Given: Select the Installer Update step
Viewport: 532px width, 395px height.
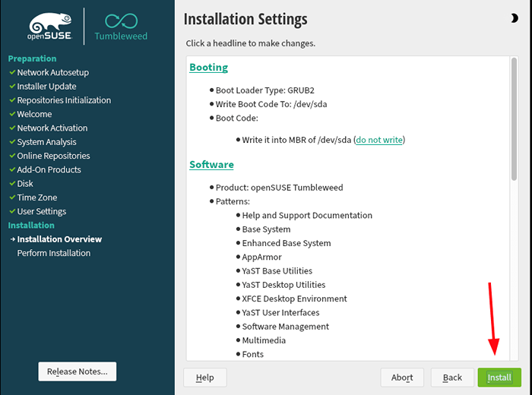Looking at the screenshot, I should 46,86.
